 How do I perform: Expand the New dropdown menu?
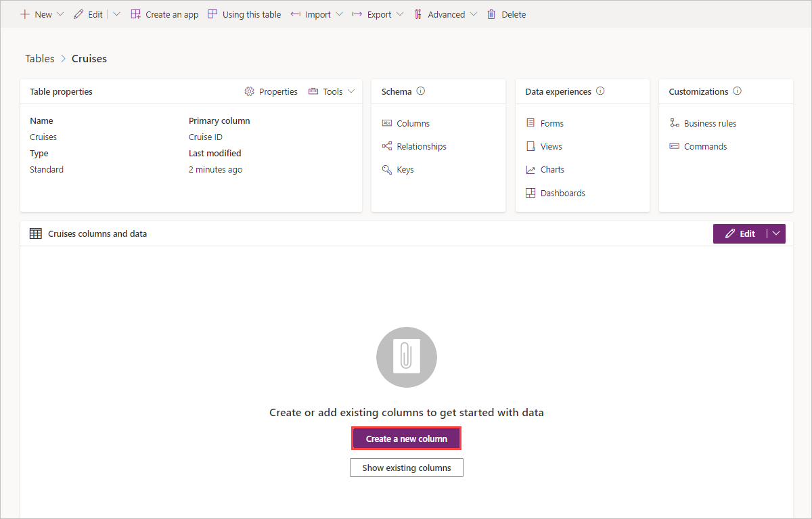(42, 14)
